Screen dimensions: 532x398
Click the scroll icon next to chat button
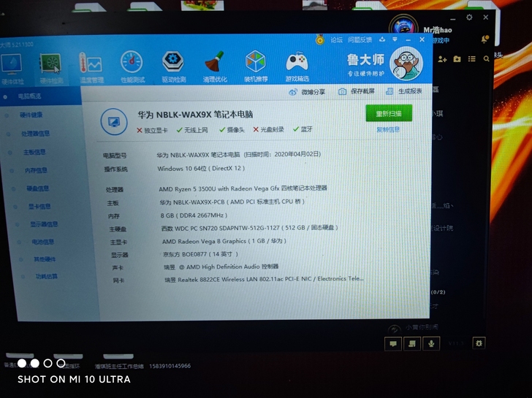(x=412, y=343)
